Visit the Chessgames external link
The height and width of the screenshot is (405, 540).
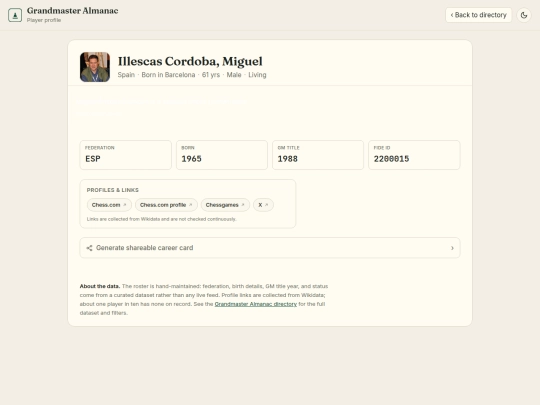pos(225,205)
